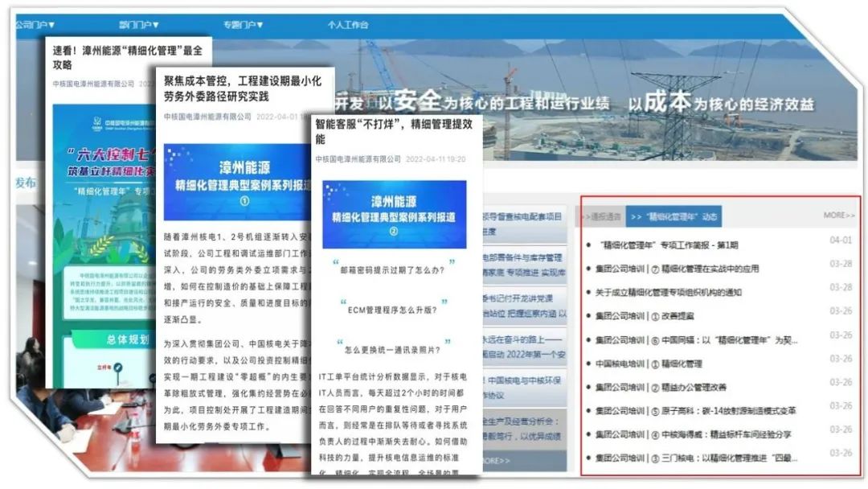Click the quote ECM管理程序怎么升版?
868x489 pixels.
pyautogui.click(x=392, y=310)
